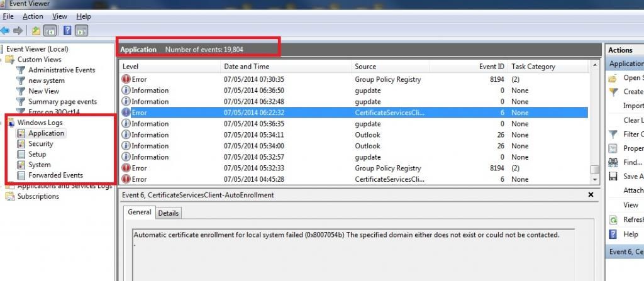Select the Outlook event at 05:34:00
Viewport: 644px width, 281px height.
355,146
